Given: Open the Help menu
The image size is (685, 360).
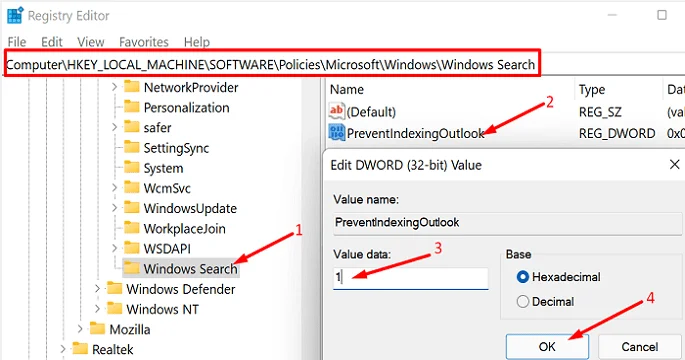Looking at the screenshot, I should click(197, 42).
